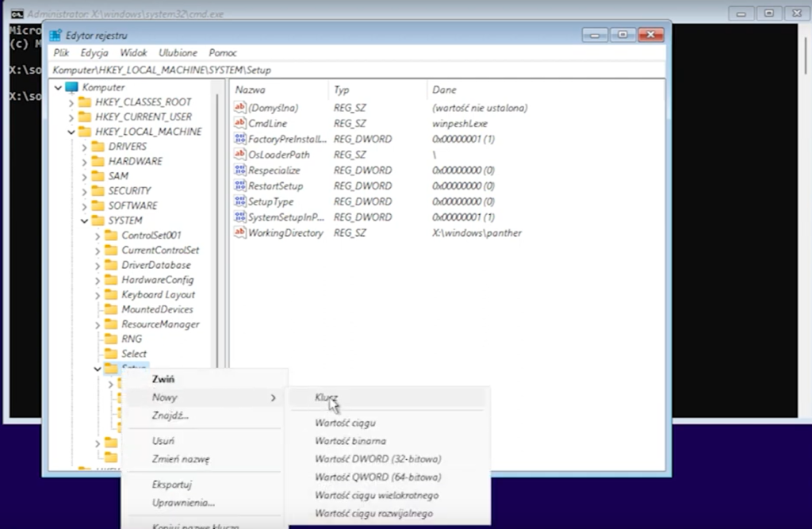The image size is (812, 529).
Task: Click Usuń in the context menu
Action: tap(205, 441)
